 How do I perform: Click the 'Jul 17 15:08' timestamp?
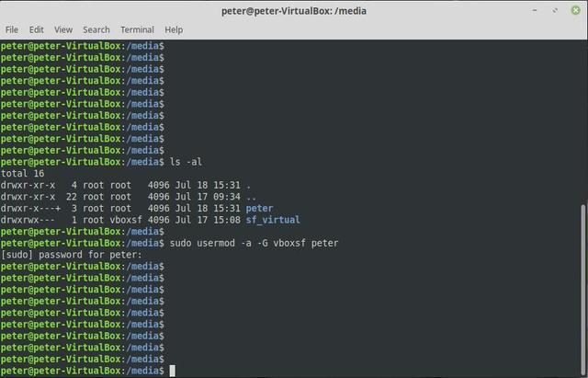point(208,220)
